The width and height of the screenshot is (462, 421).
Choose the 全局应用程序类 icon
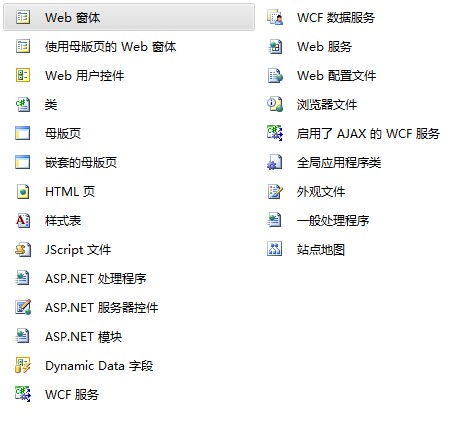pyautogui.click(x=275, y=162)
